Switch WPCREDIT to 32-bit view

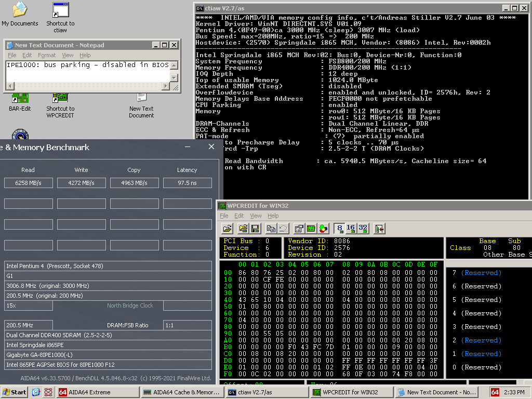[363, 229]
